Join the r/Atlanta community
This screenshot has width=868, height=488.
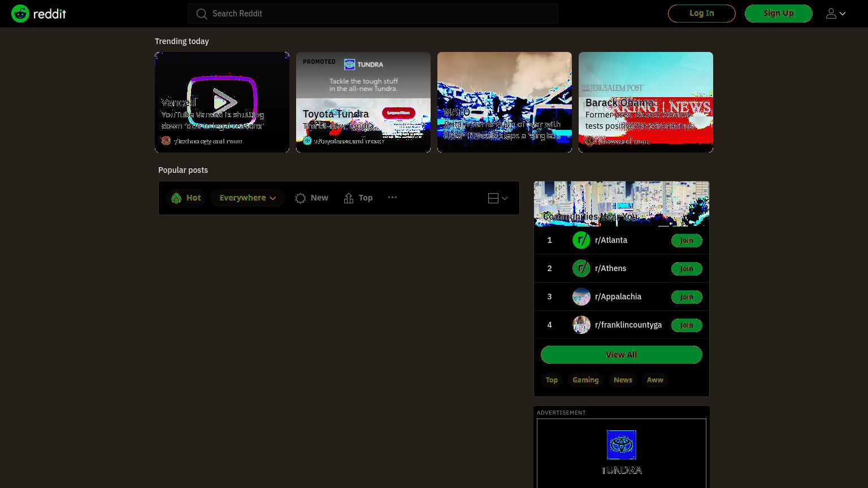click(x=687, y=241)
